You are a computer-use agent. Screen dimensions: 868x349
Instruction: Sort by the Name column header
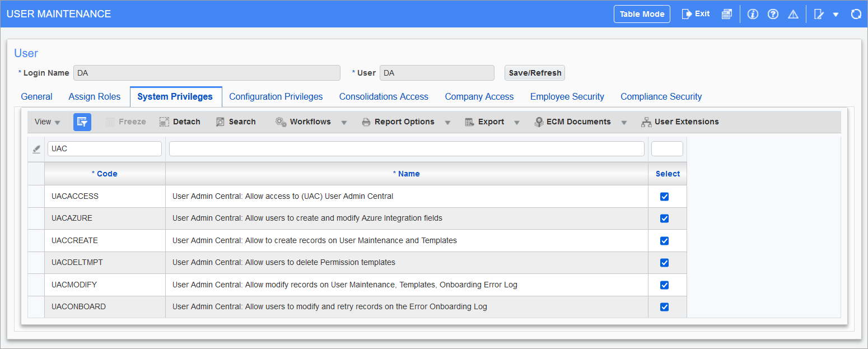pyautogui.click(x=407, y=174)
